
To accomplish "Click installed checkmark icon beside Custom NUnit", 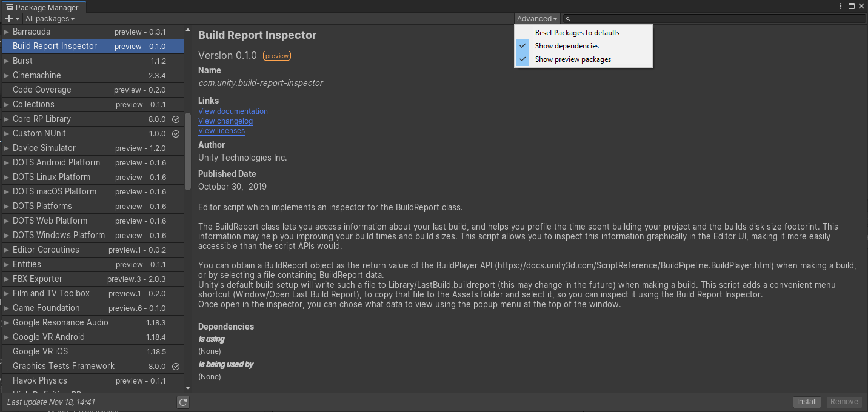I will (176, 134).
